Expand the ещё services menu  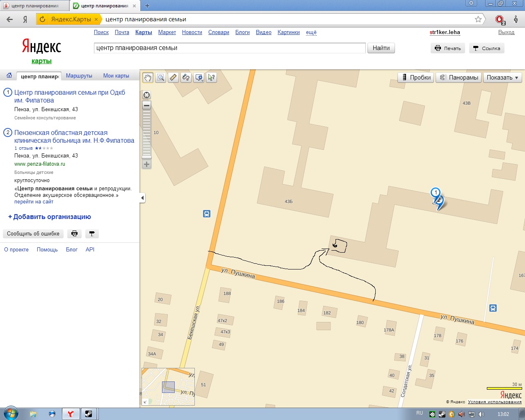[x=311, y=32]
